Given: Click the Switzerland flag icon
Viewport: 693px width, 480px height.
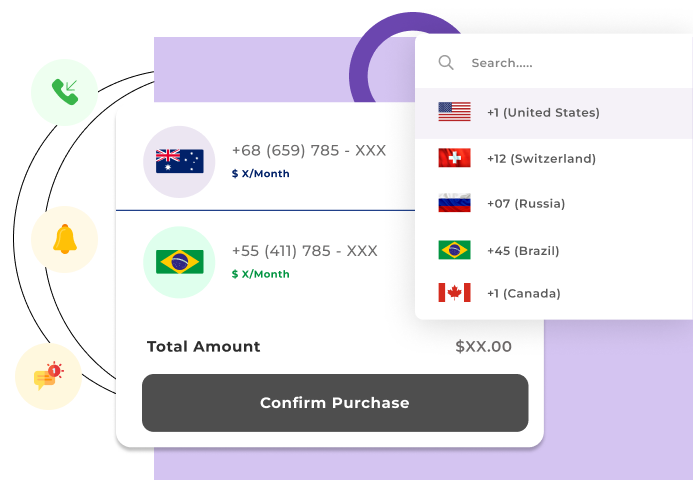Looking at the screenshot, I should 454,158.
